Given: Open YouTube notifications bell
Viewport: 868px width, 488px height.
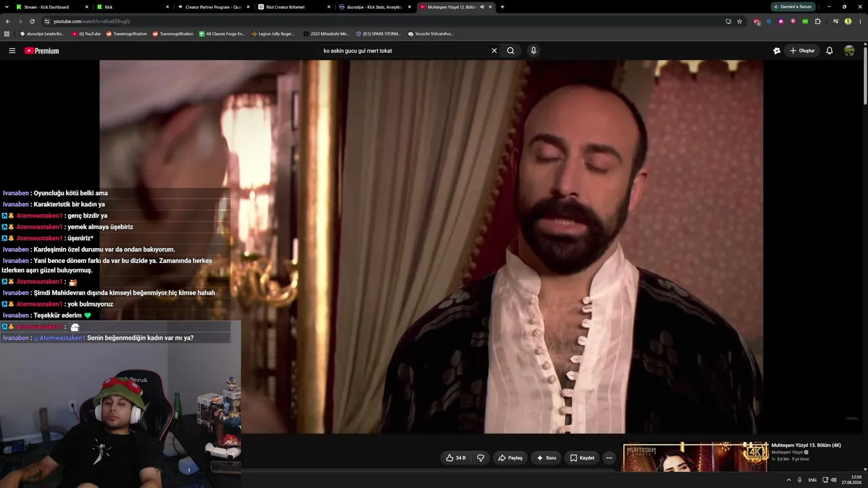Looking at the screenshot, I should click(829, 51).
